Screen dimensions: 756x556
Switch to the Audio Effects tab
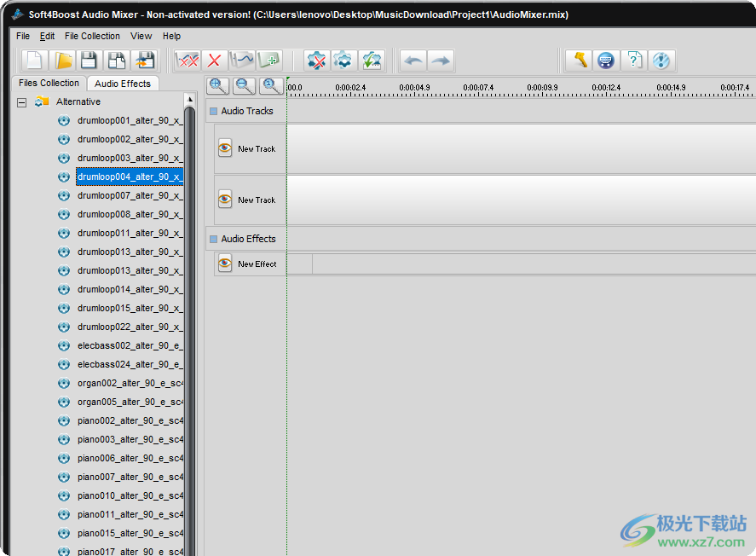[123, 84]
